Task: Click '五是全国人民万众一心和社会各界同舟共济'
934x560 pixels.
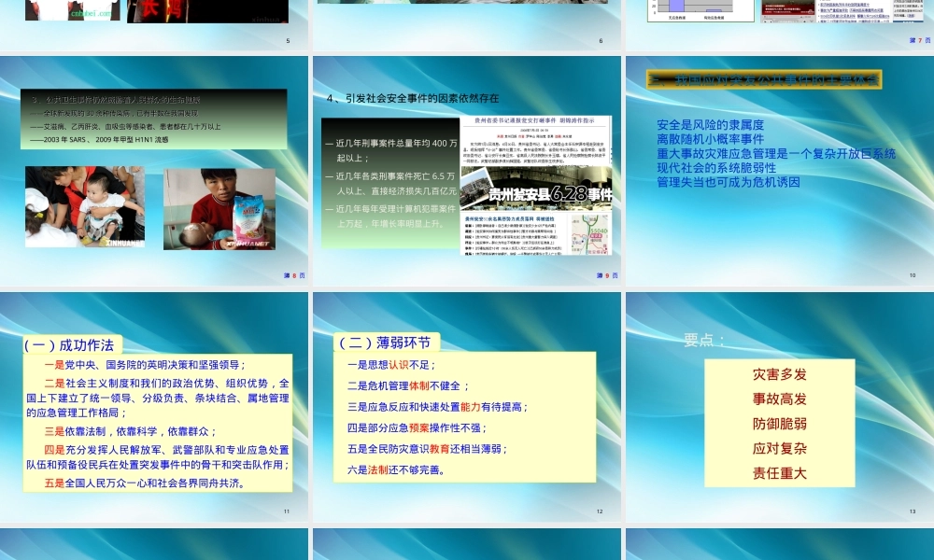Action: [145, 483]
